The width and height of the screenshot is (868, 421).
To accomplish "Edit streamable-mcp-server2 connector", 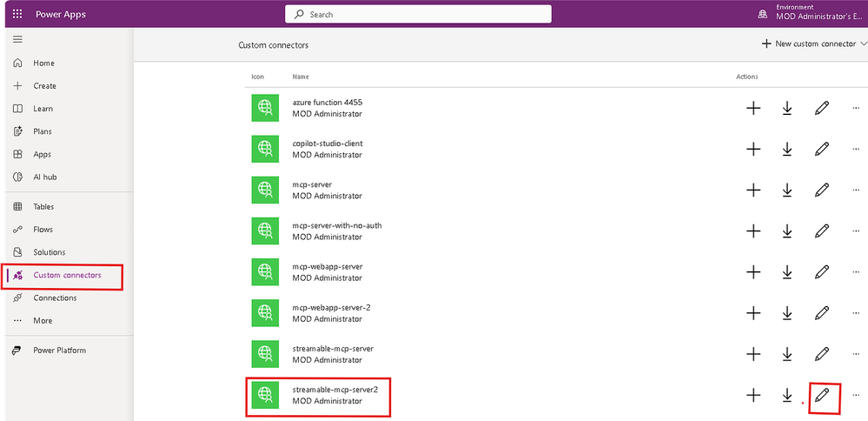I will tap(822, 395).
